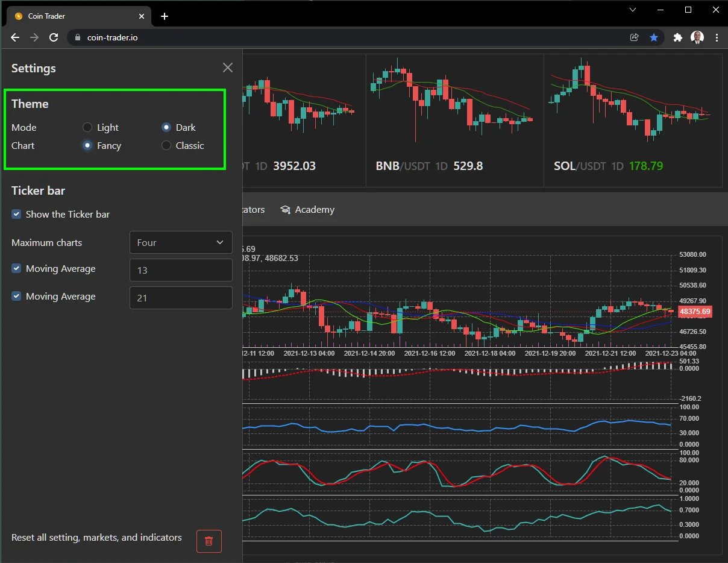This screenshot has height=563, width=728.
Task: Click the share icon in the address bar
Action: pyautogui.click(x=634, y=37)
